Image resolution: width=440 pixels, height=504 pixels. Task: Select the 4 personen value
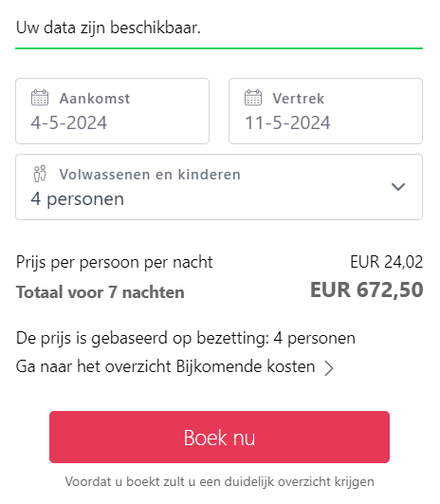point(78,199)
